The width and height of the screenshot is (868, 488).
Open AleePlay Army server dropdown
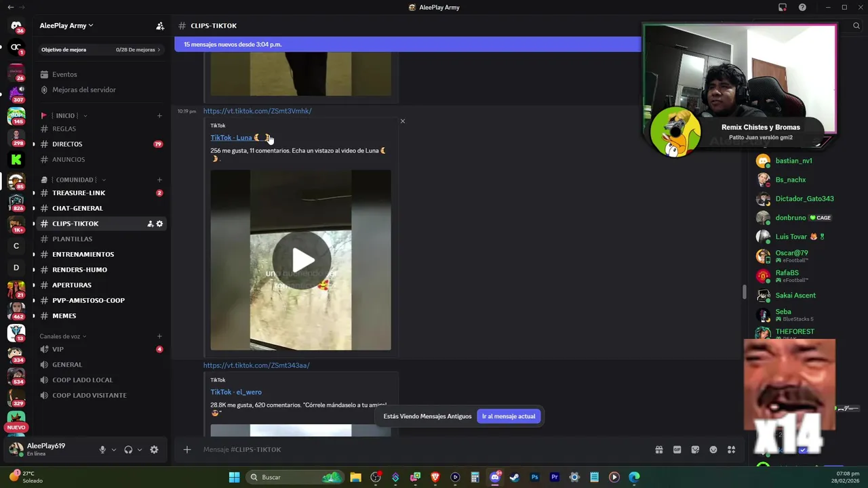(x=66, y=26)
